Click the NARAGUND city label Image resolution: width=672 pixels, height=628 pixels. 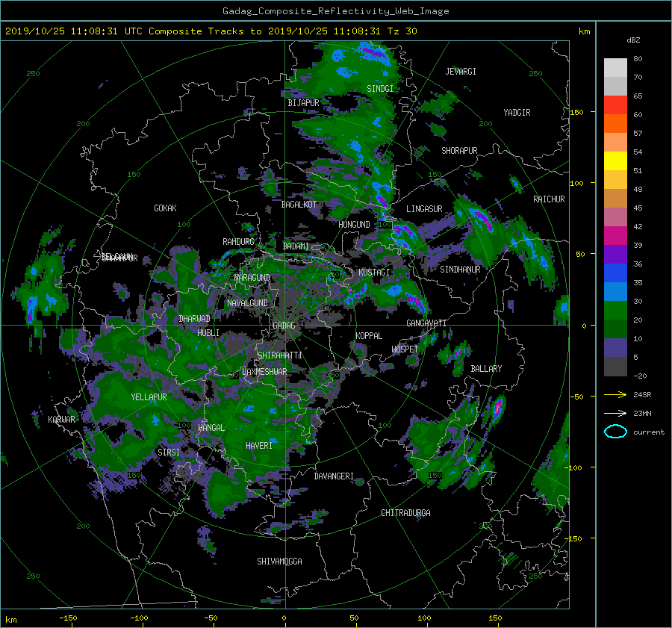[252, 278]
